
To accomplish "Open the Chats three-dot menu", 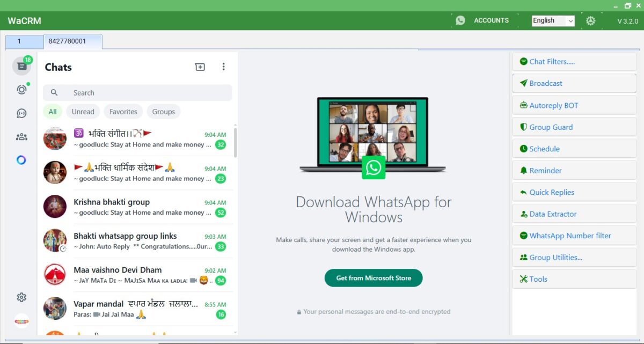I will pos(224,67).
